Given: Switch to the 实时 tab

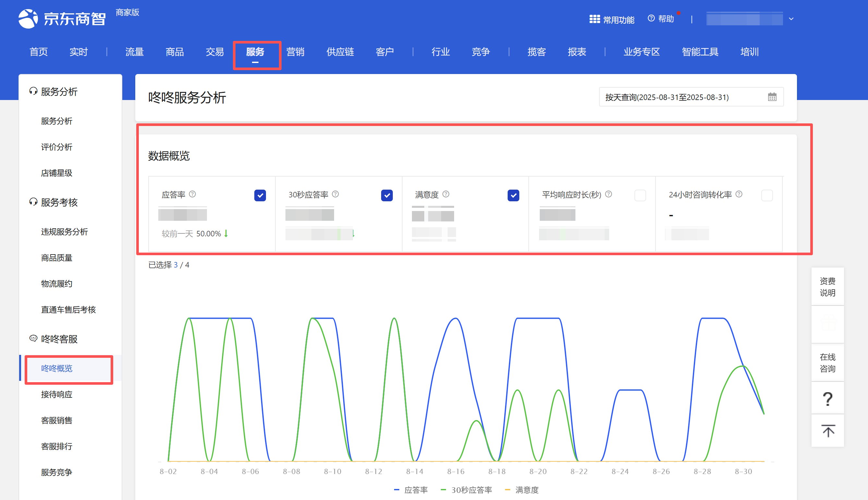Looking at the screenshot, I should pyautogui.click(x=78, y=52).
